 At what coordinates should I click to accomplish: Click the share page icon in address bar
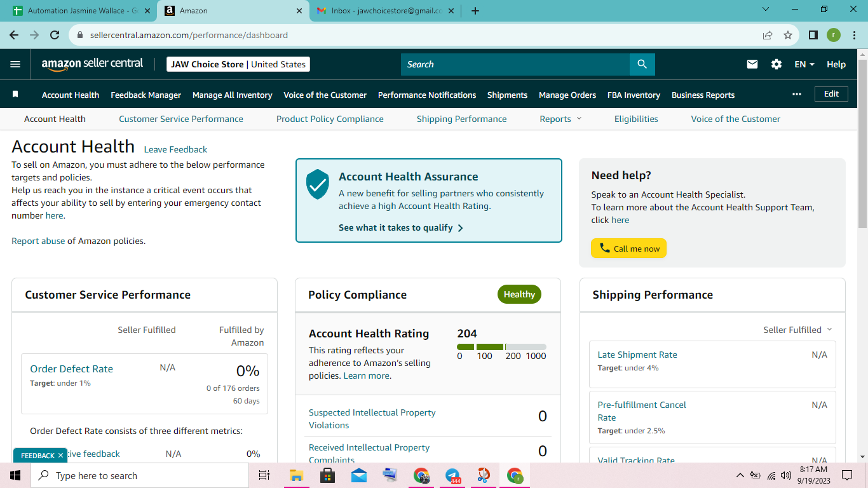click(x=768, y=36)
